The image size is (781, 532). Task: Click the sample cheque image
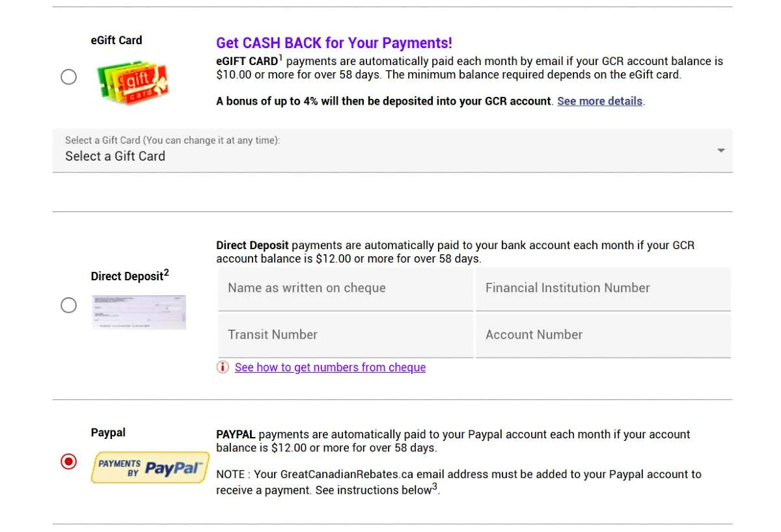(139, 312)
